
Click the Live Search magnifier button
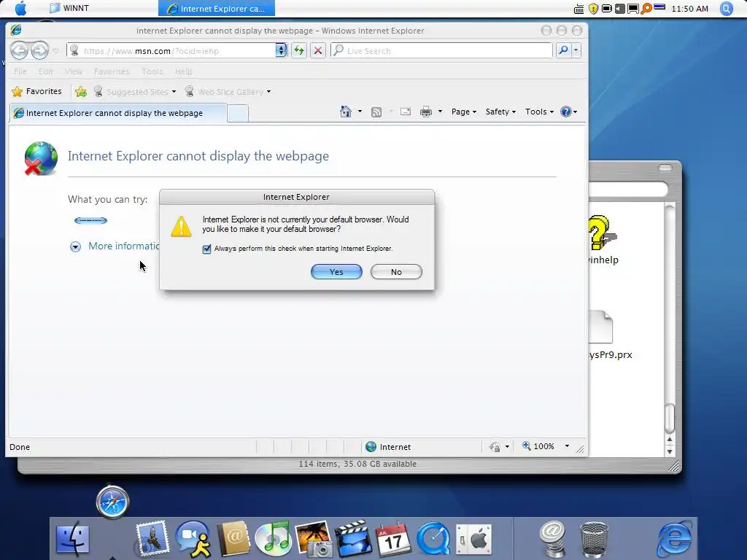coord(563,50)
